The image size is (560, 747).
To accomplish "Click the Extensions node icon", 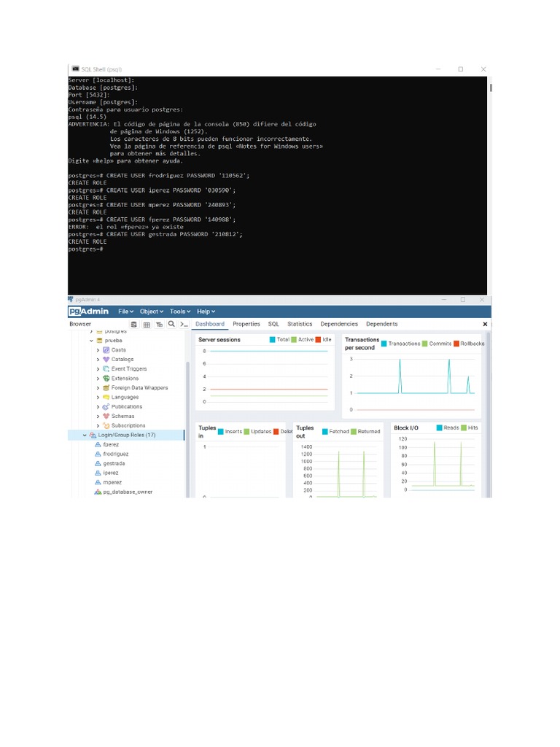I will click(106, 379).
